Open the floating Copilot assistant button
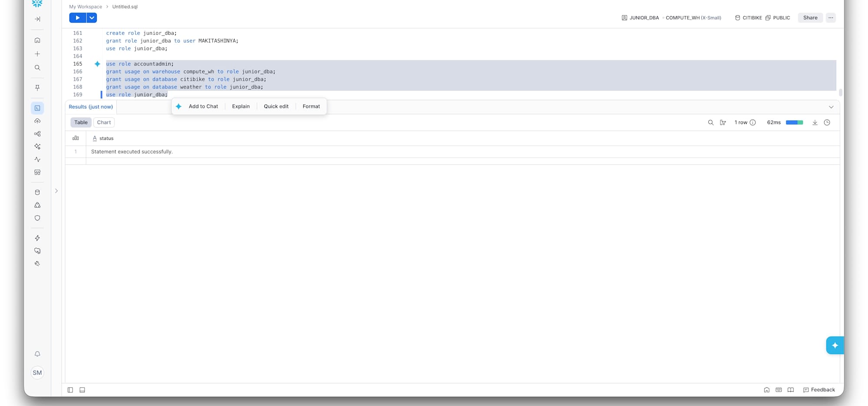 (835, 346)
